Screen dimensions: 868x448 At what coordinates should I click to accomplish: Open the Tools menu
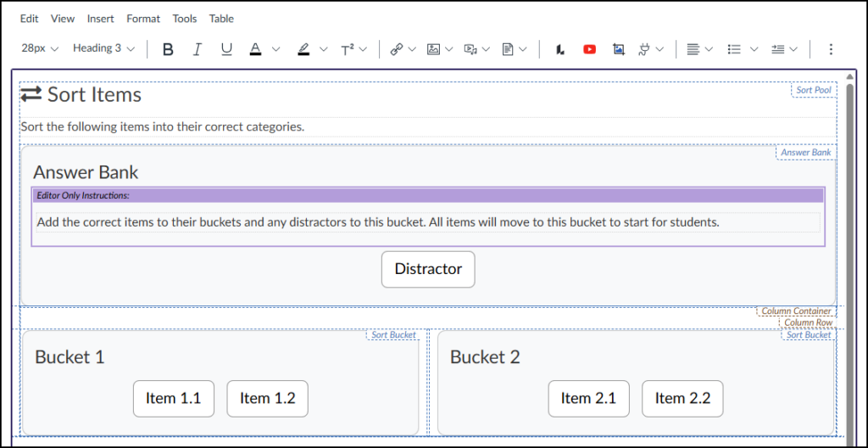(184, 19)
